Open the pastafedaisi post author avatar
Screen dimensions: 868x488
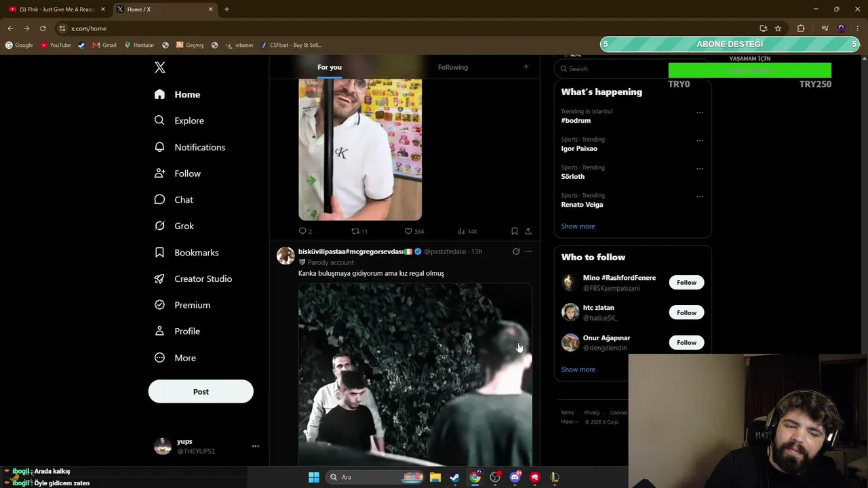pyautogui.click(x=285, y=256)
